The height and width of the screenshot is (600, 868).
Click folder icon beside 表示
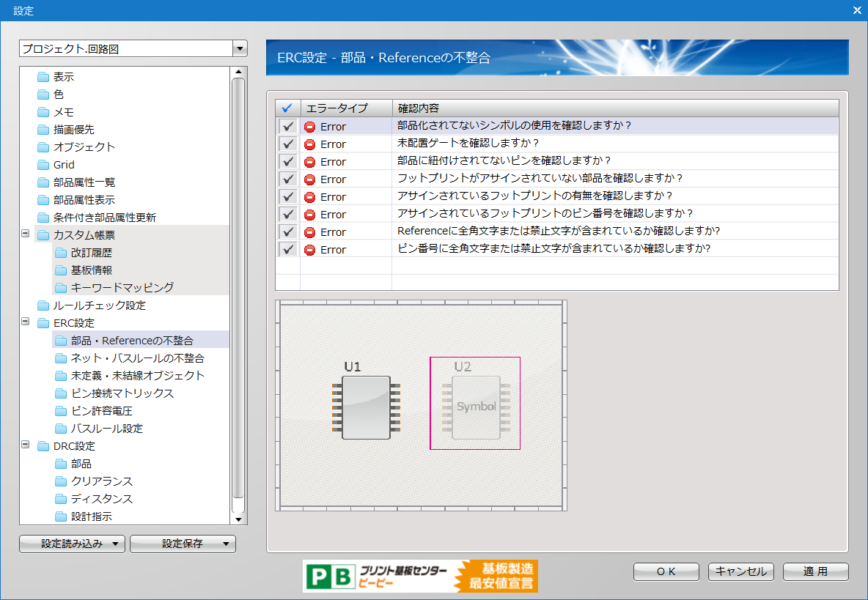pos(43,77)
